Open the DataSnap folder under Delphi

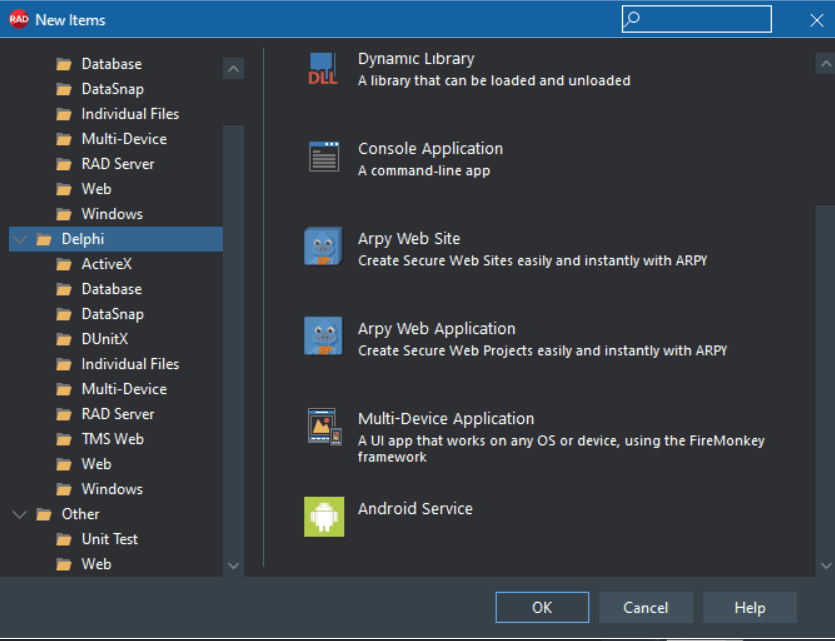coord(113,314)
